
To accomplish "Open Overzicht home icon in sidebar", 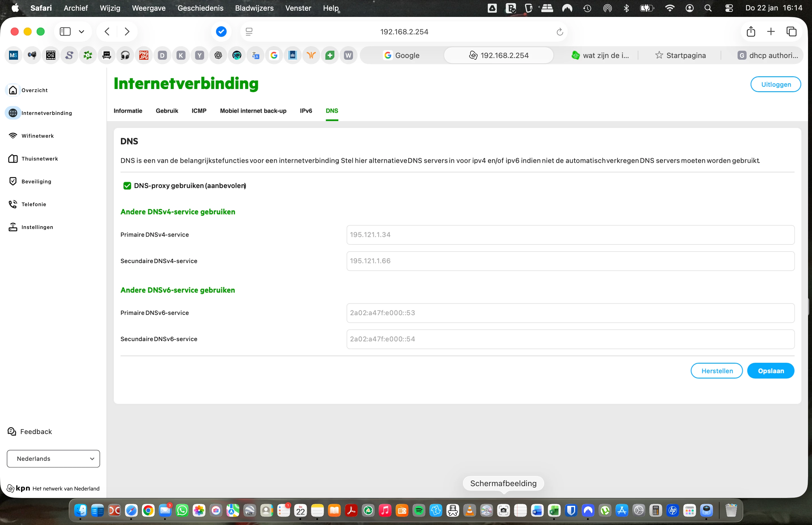I will click(x=13, y=90).
